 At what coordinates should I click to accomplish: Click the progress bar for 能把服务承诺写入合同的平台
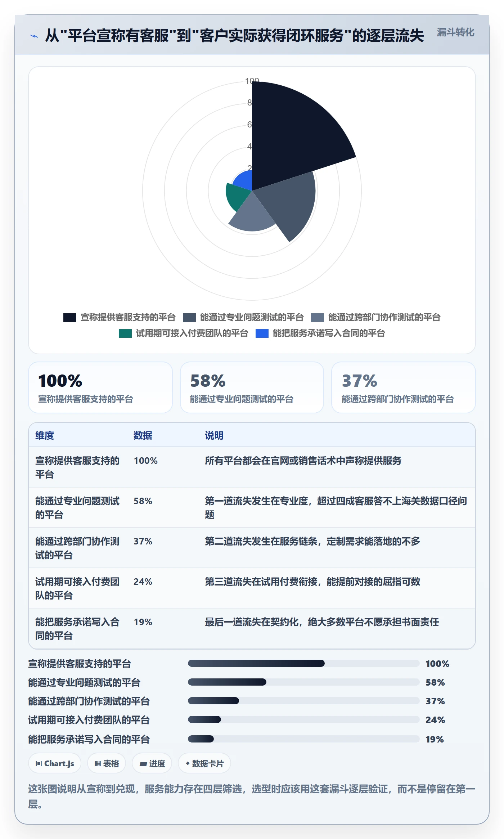(304, 739)
